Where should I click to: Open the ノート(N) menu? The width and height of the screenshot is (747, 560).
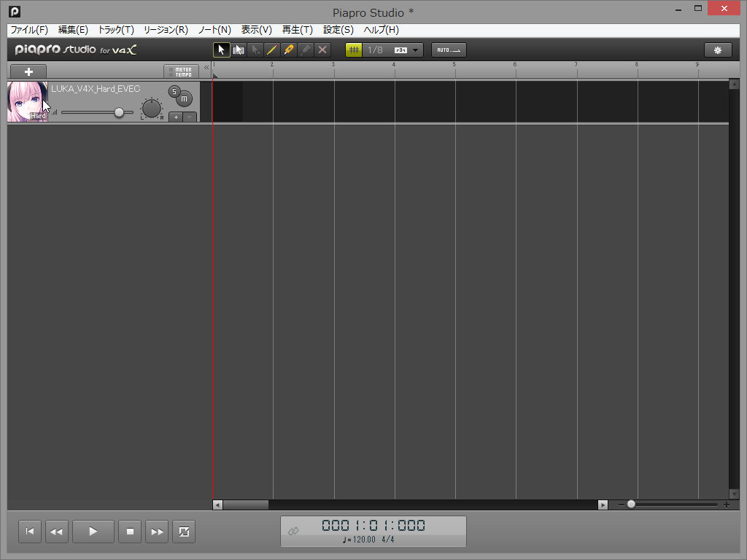tap(214, 30)
